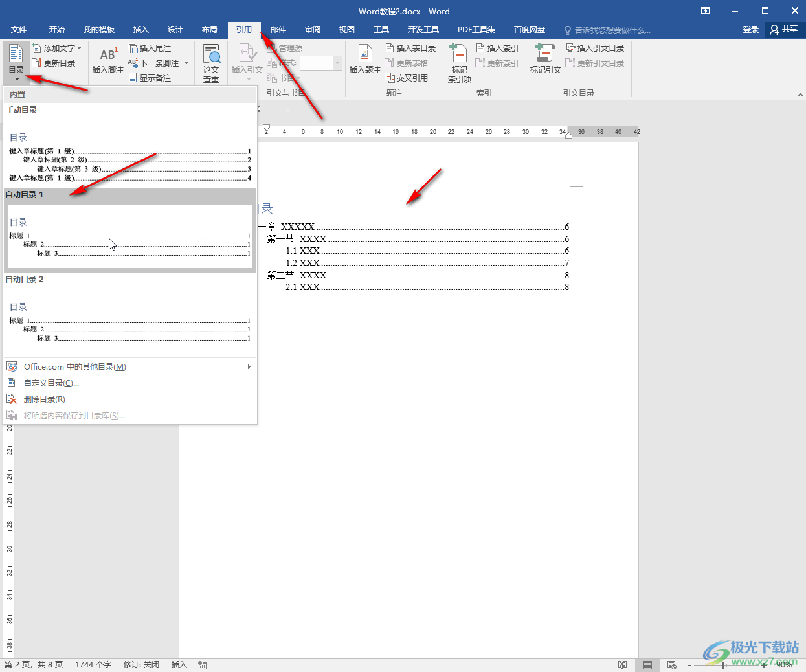Click the 插入尾注 icon
This screenshot has height=672, width=806.
(133, 48)
